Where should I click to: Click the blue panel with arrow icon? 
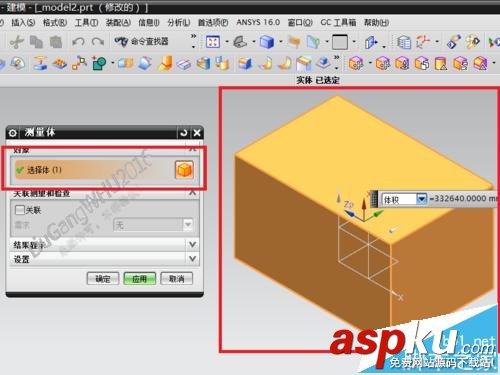pyautogui.click(x=371, y=43)
